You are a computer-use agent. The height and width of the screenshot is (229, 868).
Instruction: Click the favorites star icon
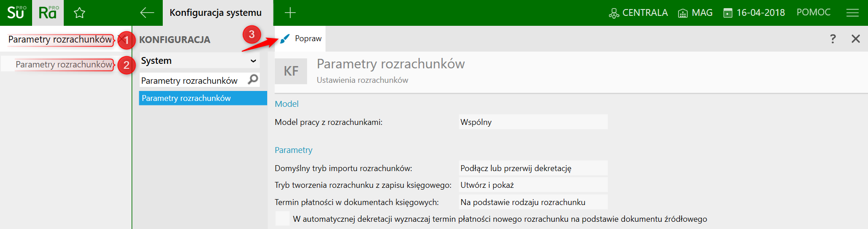[80, 13]
